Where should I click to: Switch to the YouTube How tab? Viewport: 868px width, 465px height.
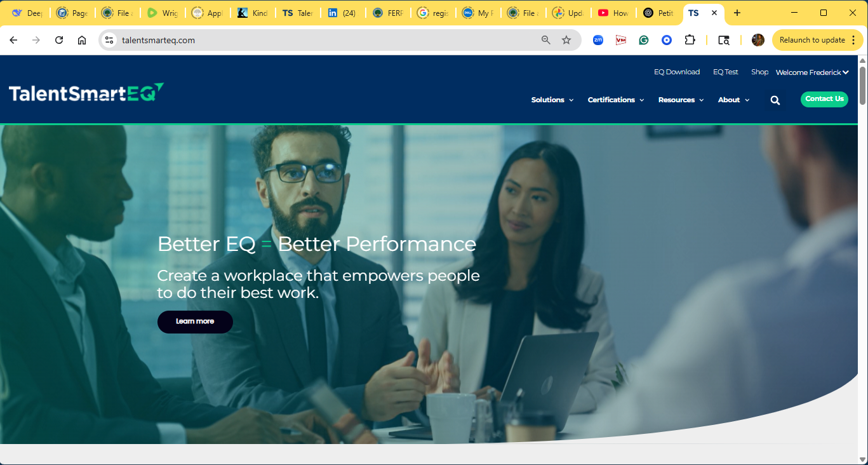(613, 13)
